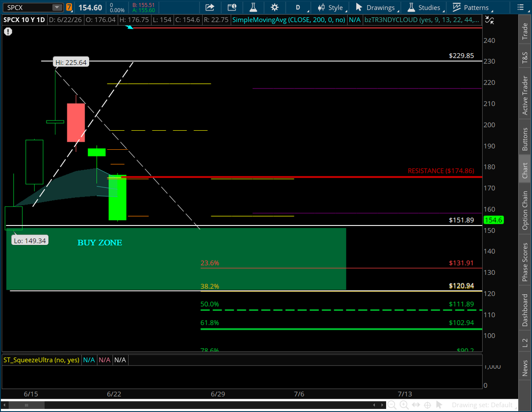Viewport: 532px width, 412px height.
Task: Click the scrollbar far-right arrow
Action: [x=382, y=405]
